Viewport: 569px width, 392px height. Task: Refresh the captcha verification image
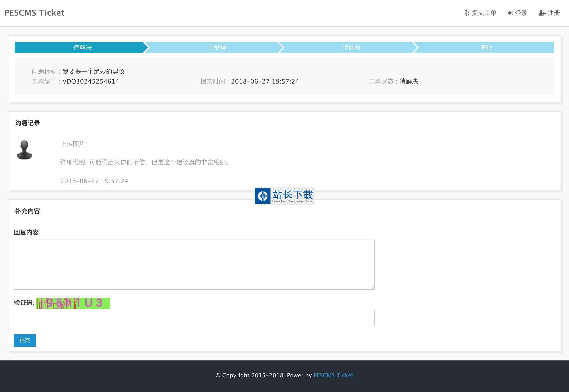(x=73, y=303)
